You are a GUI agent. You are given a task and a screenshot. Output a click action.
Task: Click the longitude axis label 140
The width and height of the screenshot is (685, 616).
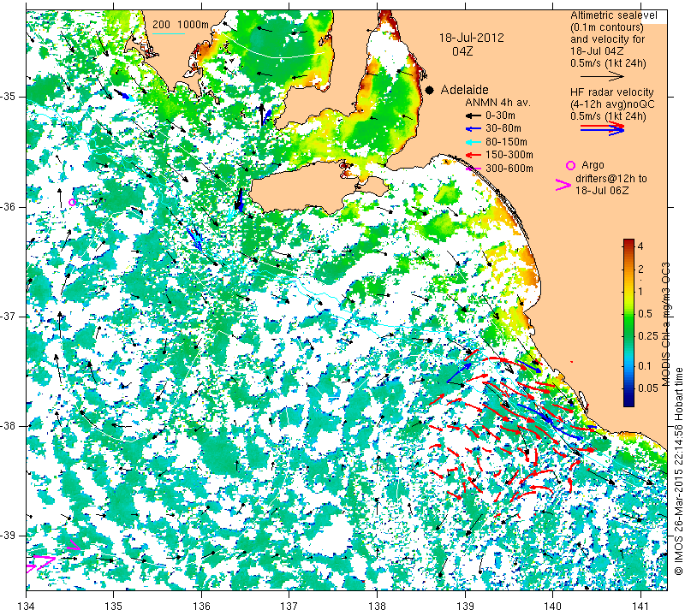552,607
